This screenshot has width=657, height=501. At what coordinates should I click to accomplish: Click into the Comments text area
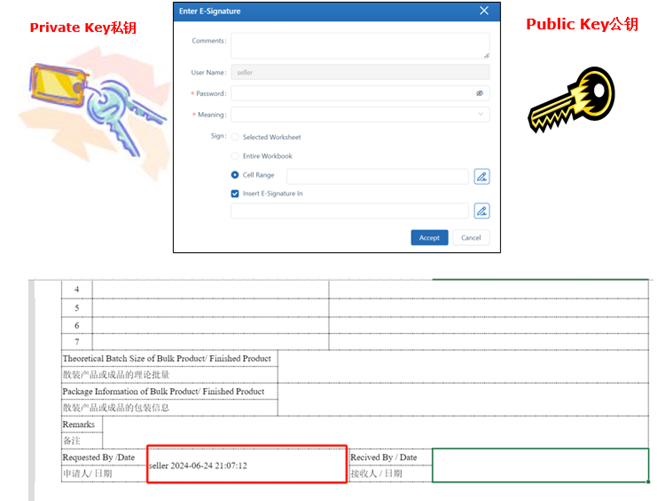pos(360,46)
